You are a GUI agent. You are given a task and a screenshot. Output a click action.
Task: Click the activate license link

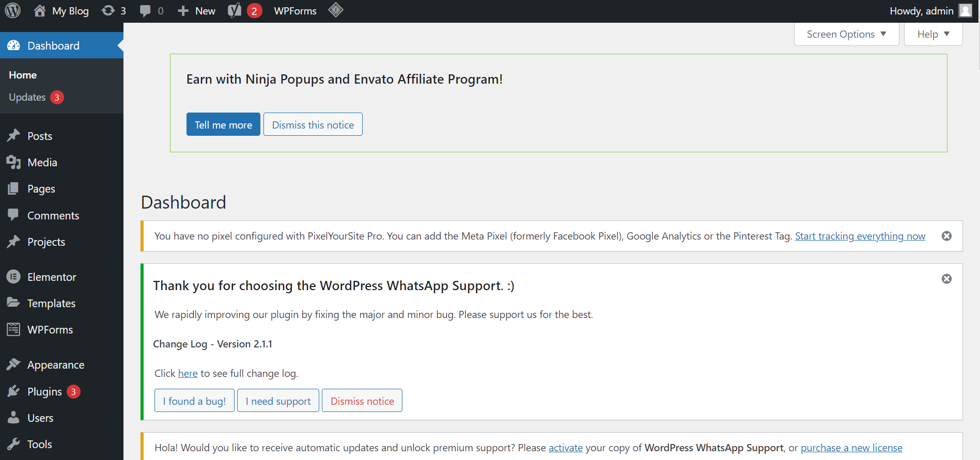click(x=566, y=448)
